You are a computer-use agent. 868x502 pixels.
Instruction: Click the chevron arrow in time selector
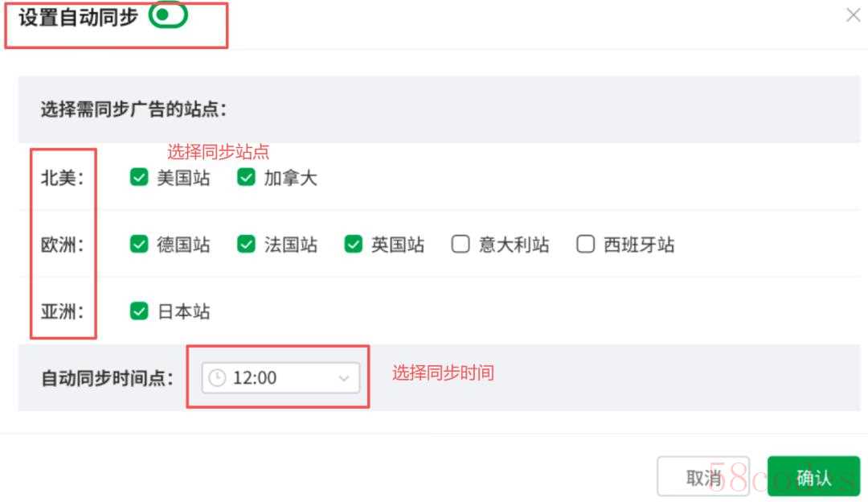(344, 377)
